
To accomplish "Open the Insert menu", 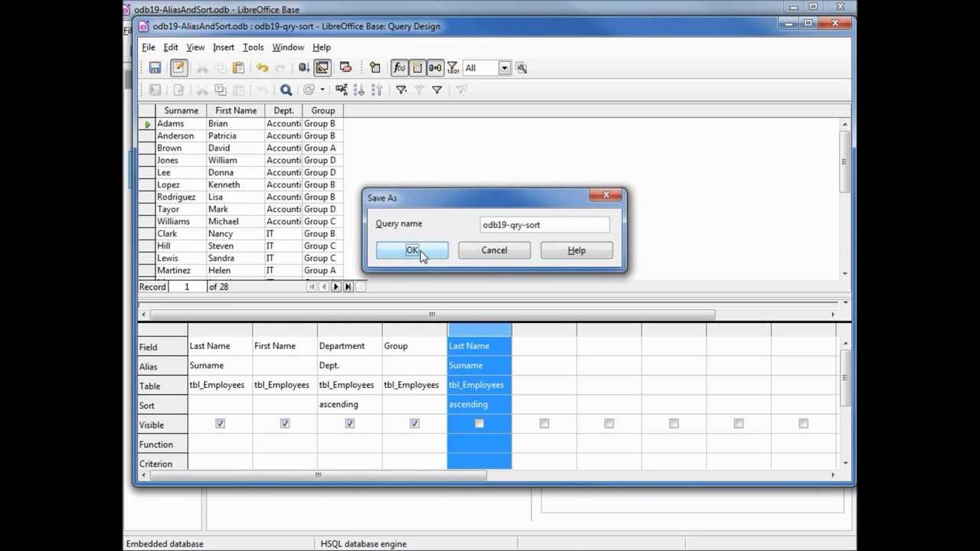I will click(224, 47).
